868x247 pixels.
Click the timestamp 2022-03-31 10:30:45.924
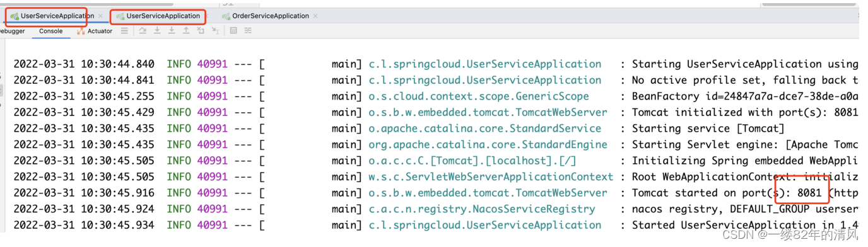84,209
